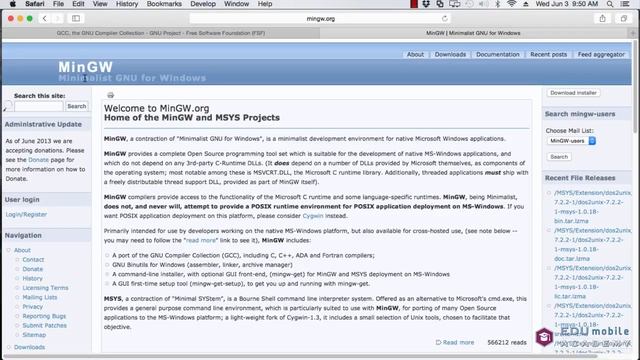Open the Login/Register link
The image size is (640, 360).
coord(26,214)
